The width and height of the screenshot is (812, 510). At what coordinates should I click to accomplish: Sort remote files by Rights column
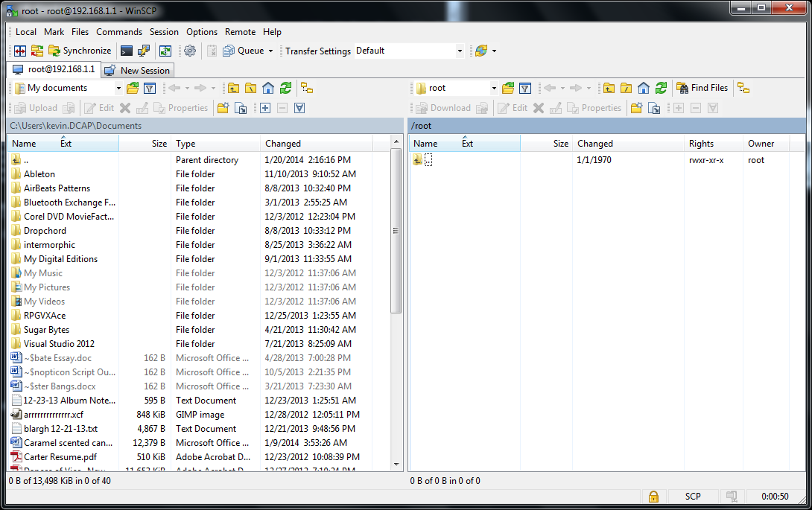[x=713, y=144]
